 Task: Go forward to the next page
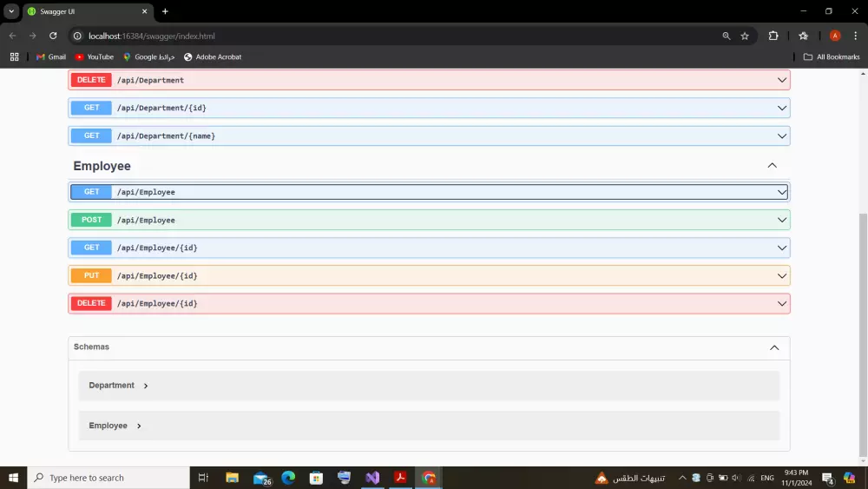point(33,36)
